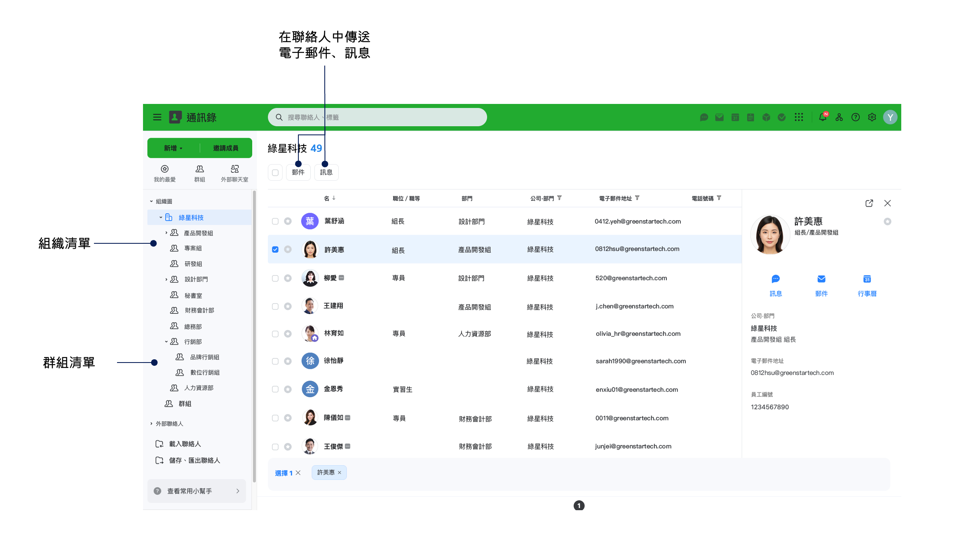The width and height of the screenshot is (980, 537).
Task: Open contact details in new window
Action: 869,203
